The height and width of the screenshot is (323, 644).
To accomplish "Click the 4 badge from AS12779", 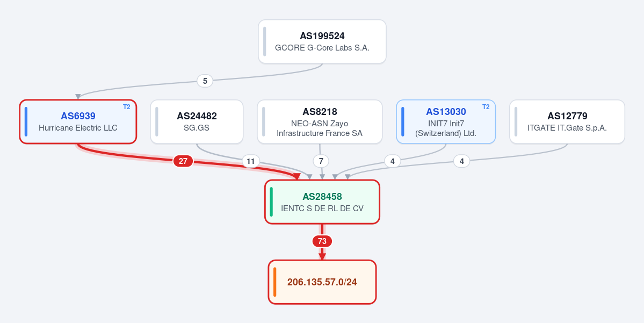I will click(461, 161).
